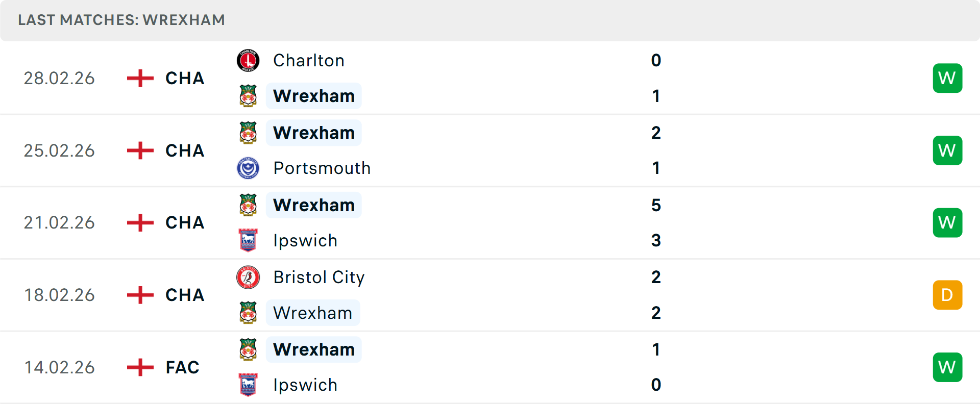
Task: Click the Charlton Athletic club crest
Action: point(248,61)
